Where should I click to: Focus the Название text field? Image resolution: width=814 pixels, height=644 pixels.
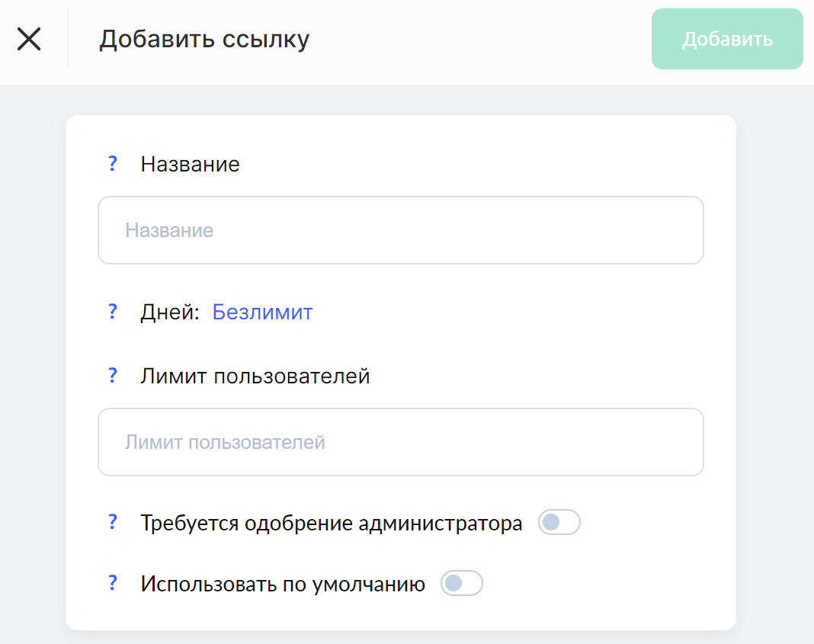[x=401, y=230]
